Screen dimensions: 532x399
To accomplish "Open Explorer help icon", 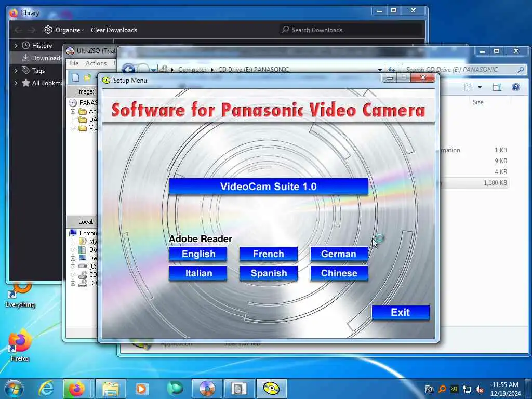I will (516, 87).
